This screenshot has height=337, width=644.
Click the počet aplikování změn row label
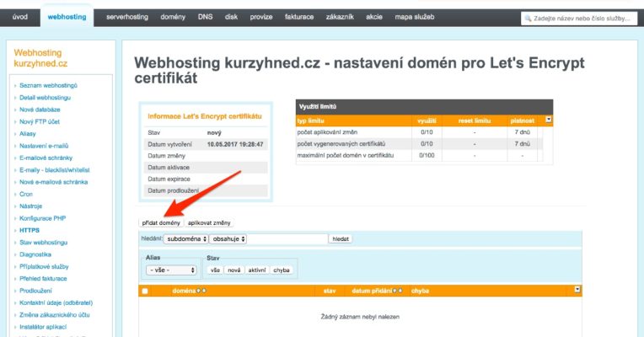(327, 132)
